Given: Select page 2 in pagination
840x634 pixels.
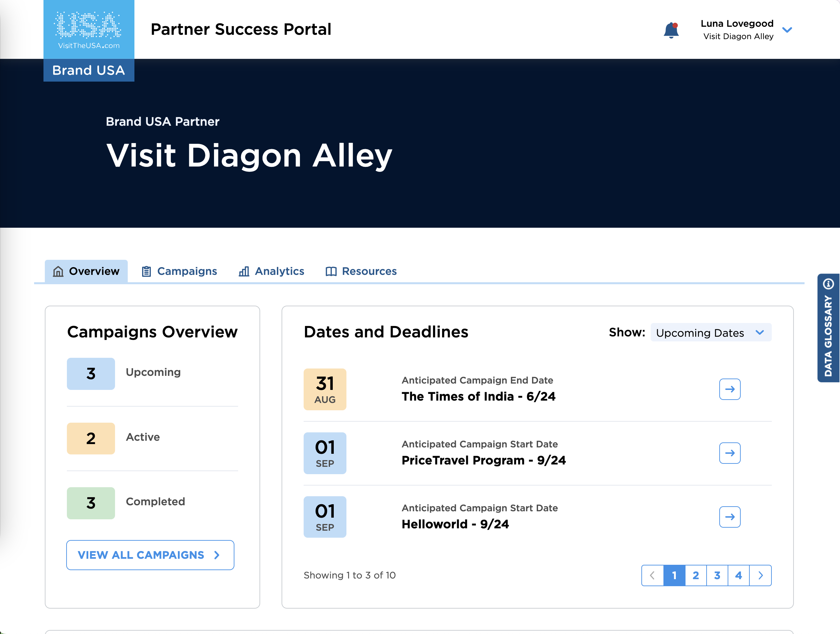Looking at the screenshot, I should coord(696,575).
